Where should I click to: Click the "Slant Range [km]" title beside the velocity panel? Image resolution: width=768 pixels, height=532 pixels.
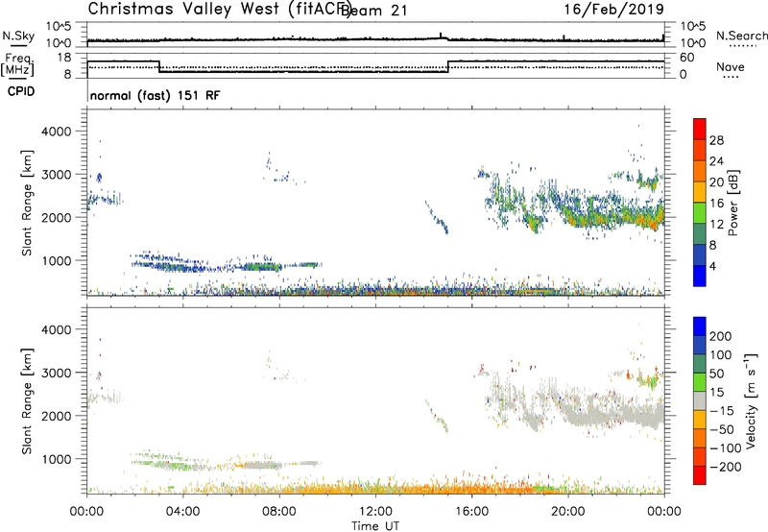(27, 401)
